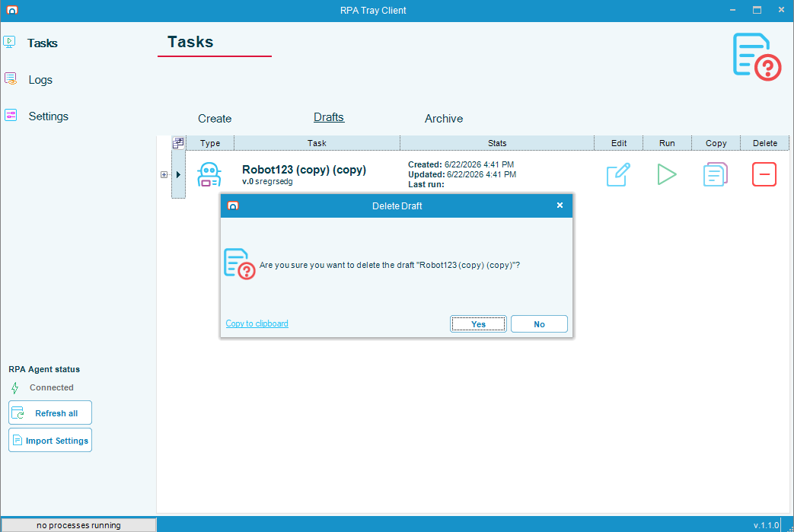Click the Created date text
This screenshot has width=794, height=532.
point(461,164)
